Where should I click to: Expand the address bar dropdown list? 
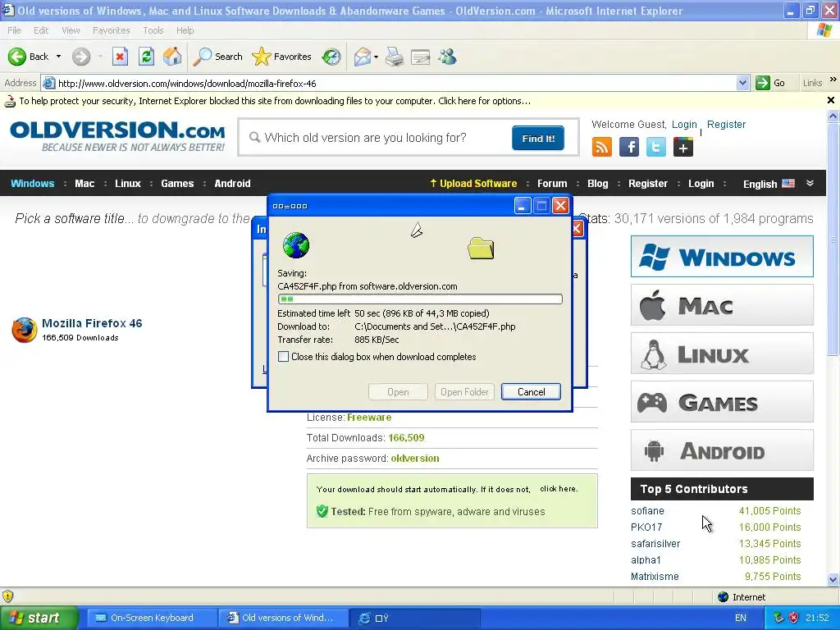pyautogui.click(x=742, y=83)
